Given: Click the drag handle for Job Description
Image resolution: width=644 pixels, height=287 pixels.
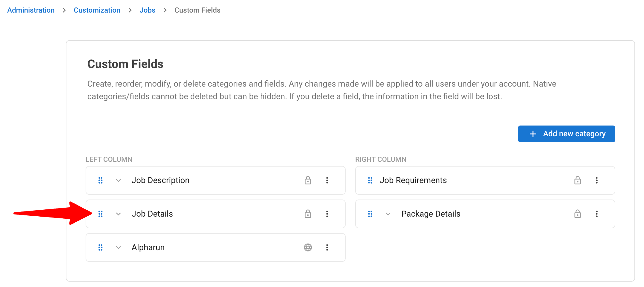Looking at the screenshot, I should 101,180.
